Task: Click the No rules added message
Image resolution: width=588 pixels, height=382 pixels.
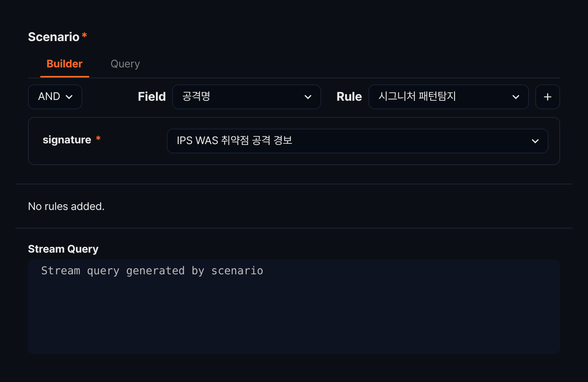Action: click(66, 206)
